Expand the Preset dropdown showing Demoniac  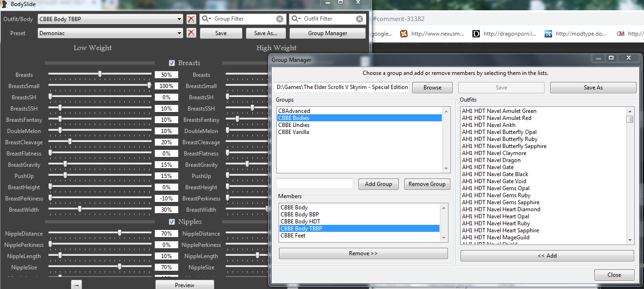click(110, 33)
